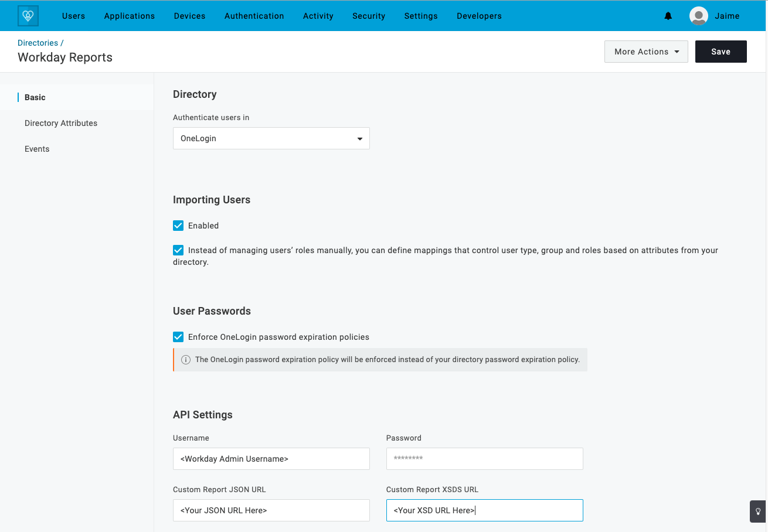Click Jaime's profile avatar icon
This screenshot has width=768, height=532.
pos(698,16)
